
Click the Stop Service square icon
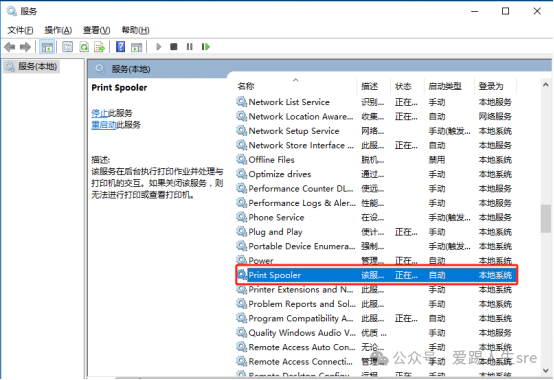[173, 47]
